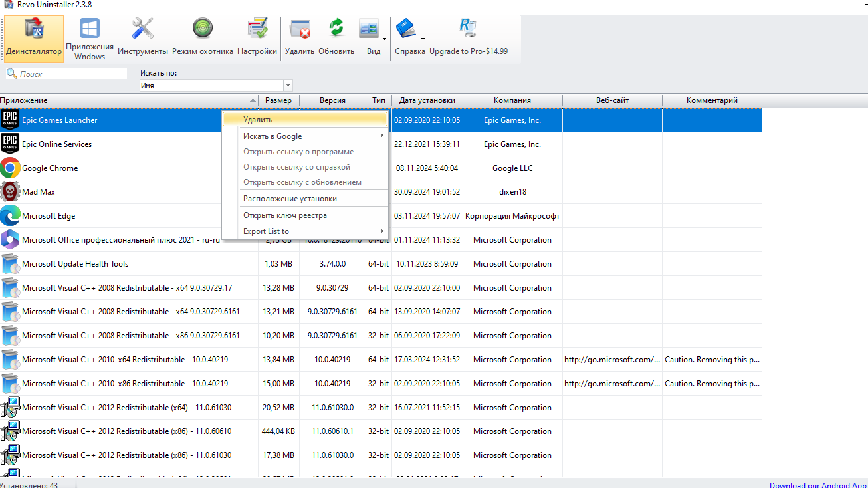868x488 pixels.
Task: Switch to Приложения Windows view
Action: tap(90, 39)
